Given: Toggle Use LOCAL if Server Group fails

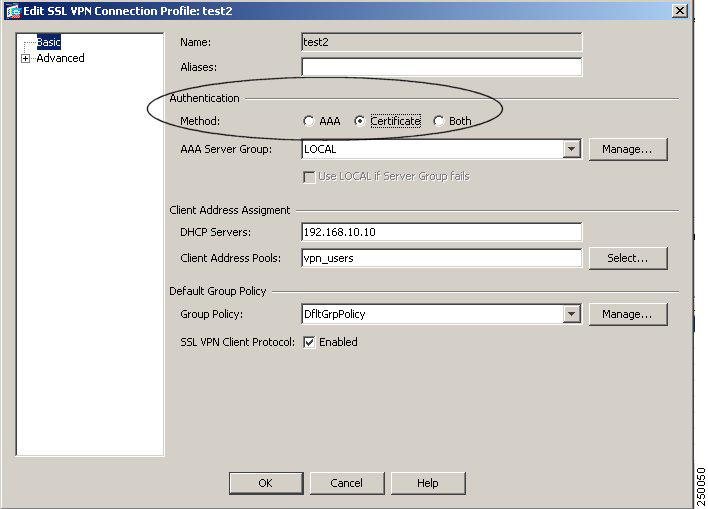Looking at the screenshot, I should click(309, 177).
